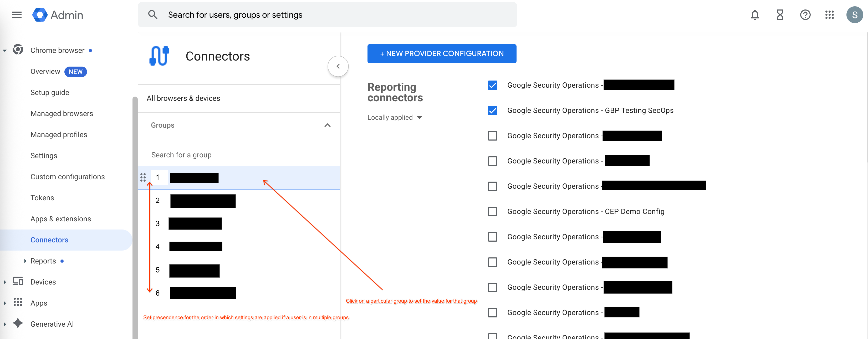Focus the top search for users field
868x339 pixels.
(x=327, y=15)
